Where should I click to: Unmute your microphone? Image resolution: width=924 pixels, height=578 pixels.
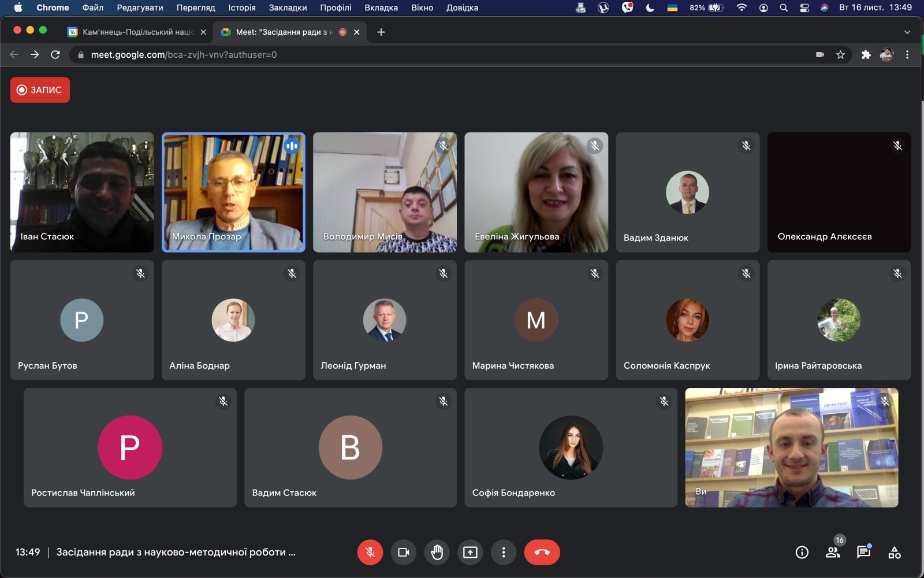pyautogui.click(x=370, y=553)
